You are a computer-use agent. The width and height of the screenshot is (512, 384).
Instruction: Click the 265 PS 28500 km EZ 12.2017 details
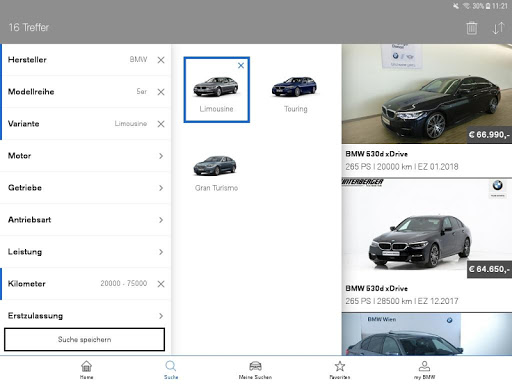(x=402, y=301)
